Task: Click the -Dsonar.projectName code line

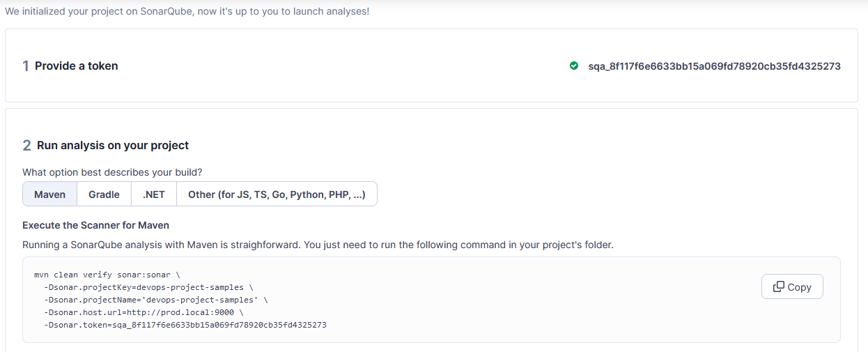Action: pos(156,300)
